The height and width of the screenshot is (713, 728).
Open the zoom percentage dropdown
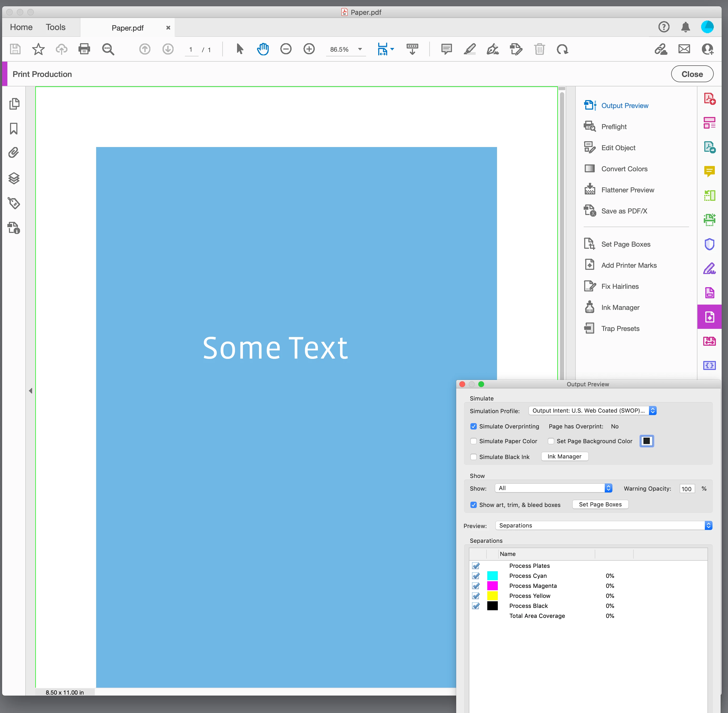click(360, 49)
